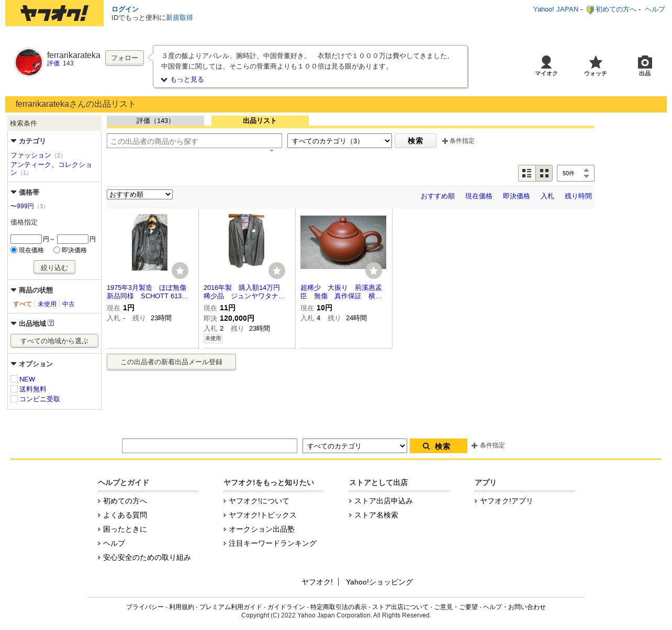
Task: Click the 条件指定 plus icon near top search
Action: (x=445, y=141)
